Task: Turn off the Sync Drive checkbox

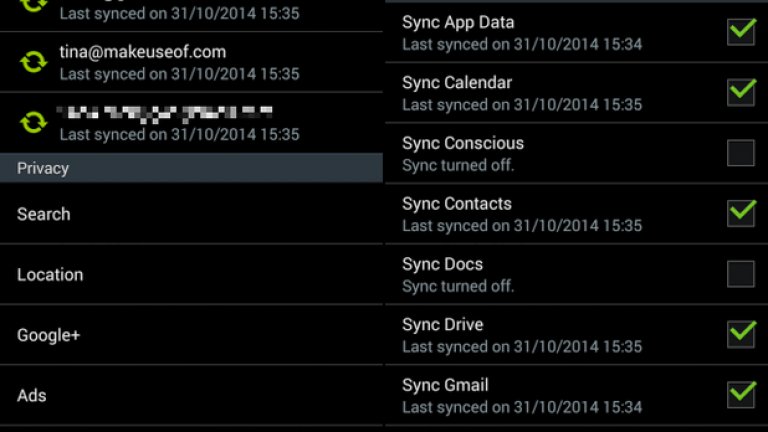Action: click(x=741, y=334)
